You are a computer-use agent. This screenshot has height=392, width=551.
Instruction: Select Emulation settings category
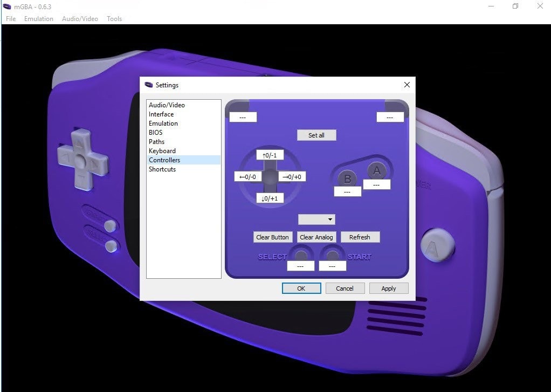point(183,123)
